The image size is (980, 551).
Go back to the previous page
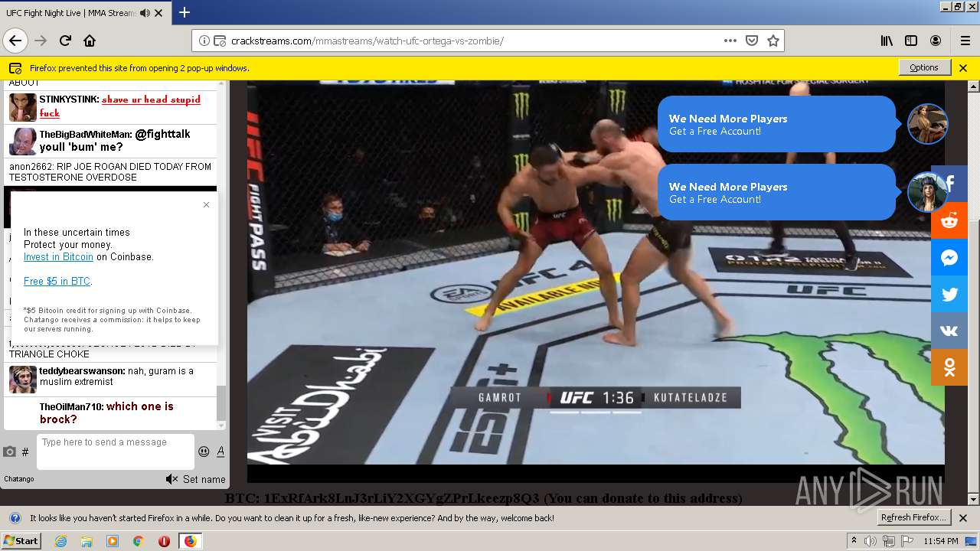click(x=15, y=41)
